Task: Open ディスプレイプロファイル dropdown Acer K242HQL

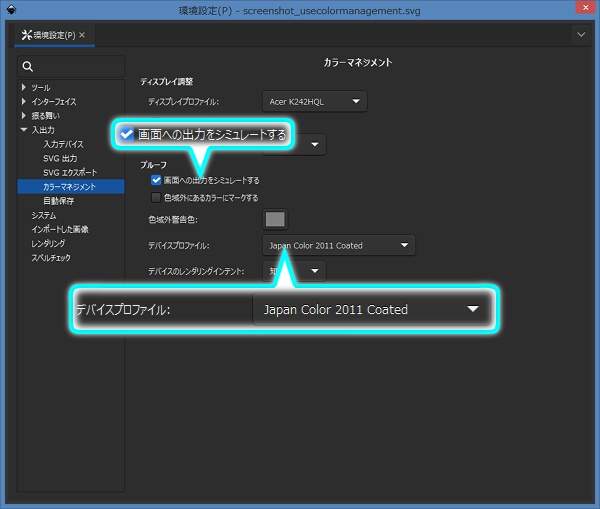Action: pos(315,101)
